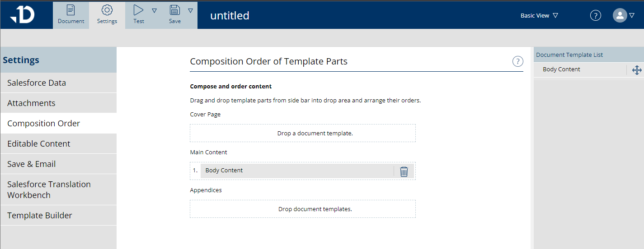Expand the Save dropdown arrow
The width and height of the screenshot is (644, 249).
(190, 10)
